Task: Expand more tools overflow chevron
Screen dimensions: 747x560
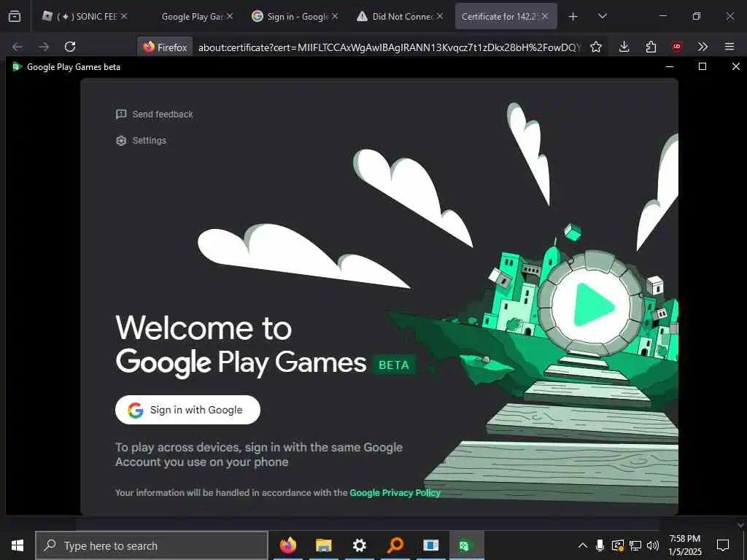Action: pyautogui.click(x=703, y=47)
